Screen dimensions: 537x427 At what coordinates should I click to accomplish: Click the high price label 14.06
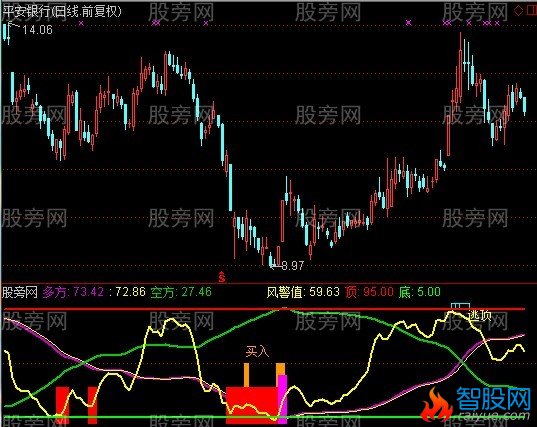coord(37,30)
